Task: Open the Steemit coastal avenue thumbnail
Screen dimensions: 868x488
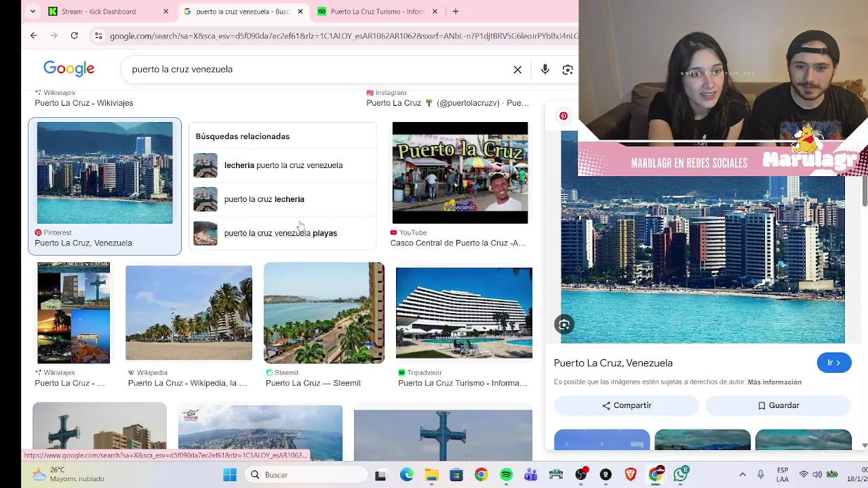Action: [x=324, y=313]
